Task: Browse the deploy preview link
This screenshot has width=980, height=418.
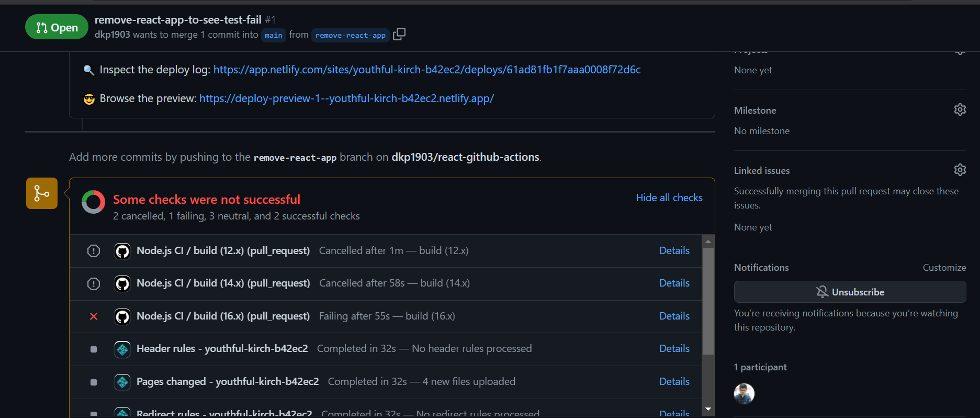Action: coord(346,98)
